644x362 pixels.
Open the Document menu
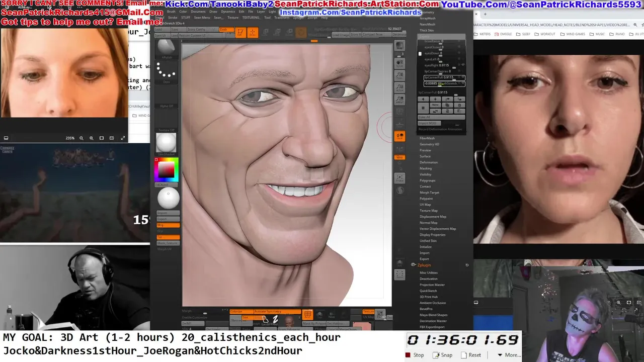tap(198, 11)
